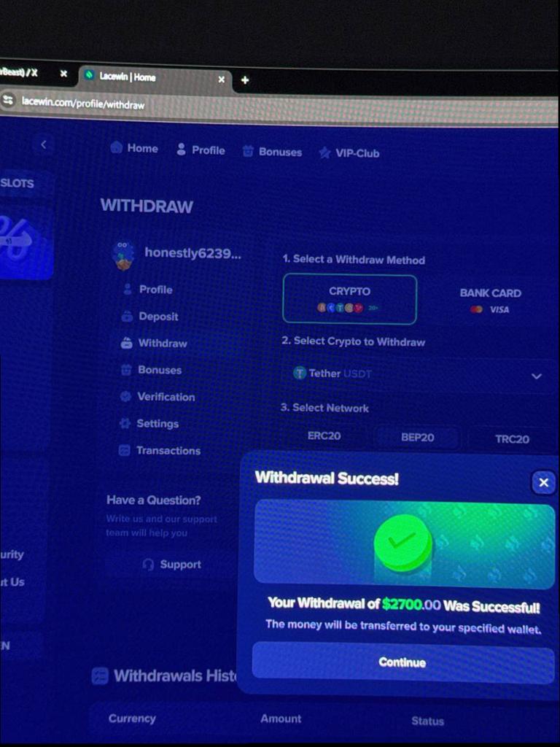
Task: Close the Lacewin | Home browser tab
Action: (x=221, y=80)
